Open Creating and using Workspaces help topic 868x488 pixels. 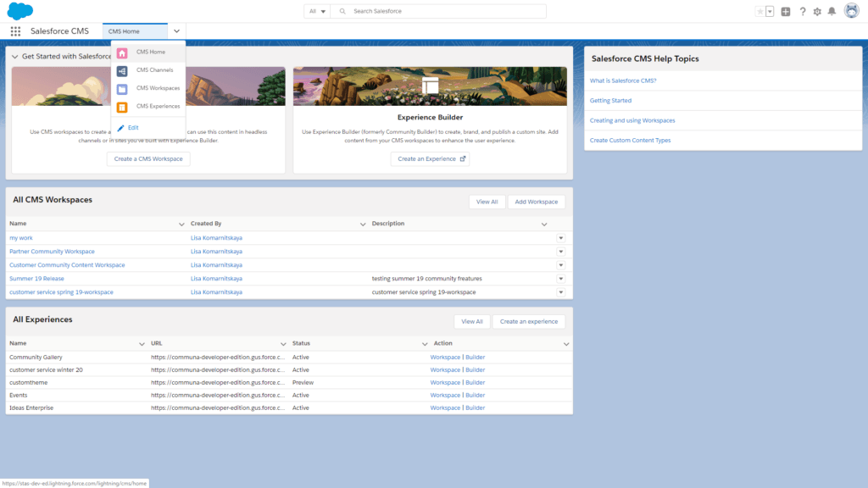(632, 120)
